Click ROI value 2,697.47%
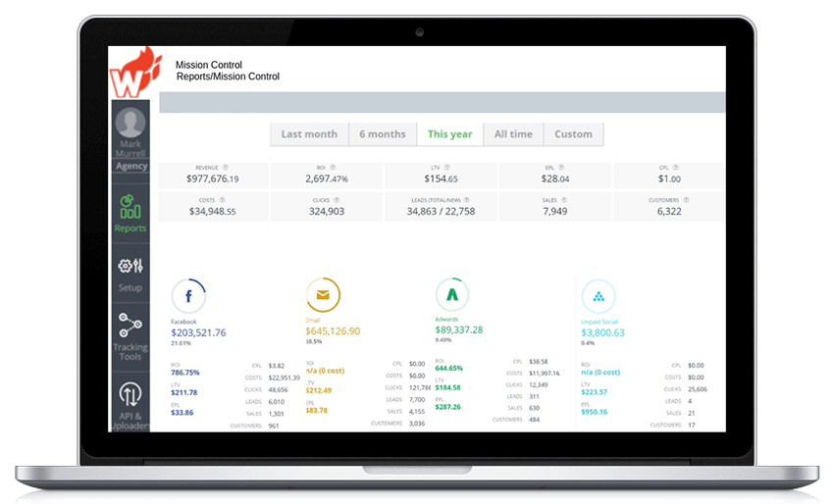The width and height of the screenshot is (834, 504). tap(327, 179)
